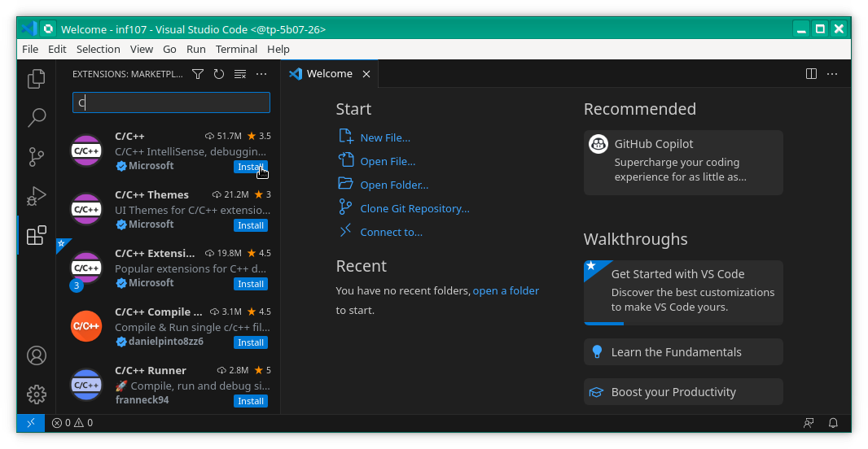Install the C/C++ extension by Microsoft
868x449 pixels.
click(251, 167)
